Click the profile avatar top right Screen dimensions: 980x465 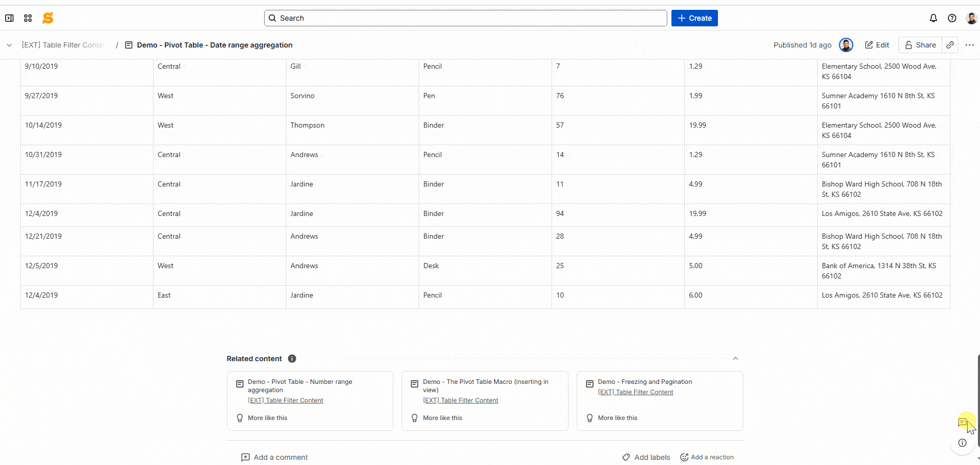[x=972, y=18]
